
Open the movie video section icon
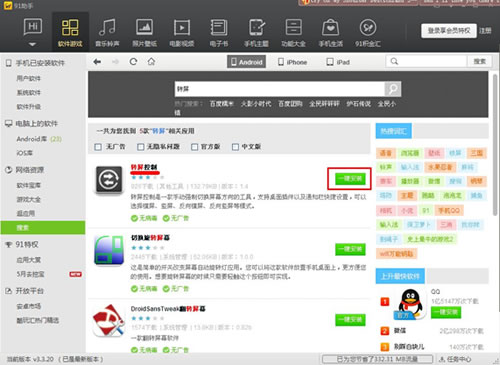click(182, 28)
